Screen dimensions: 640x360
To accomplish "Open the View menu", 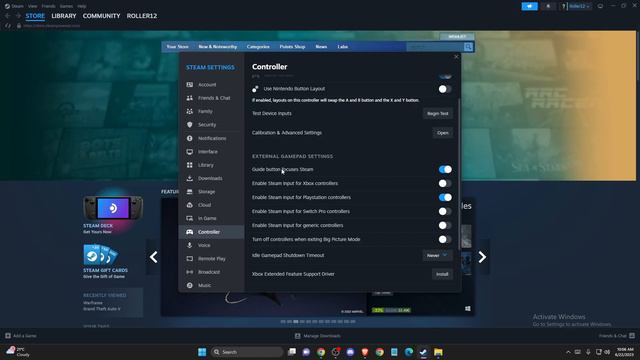I will pos(33,6).
